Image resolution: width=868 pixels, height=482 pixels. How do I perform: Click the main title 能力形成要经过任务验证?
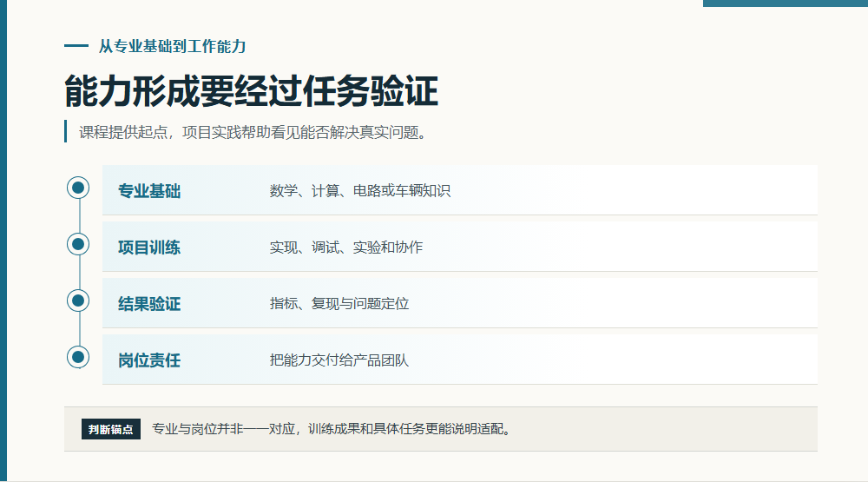point(252,91)
